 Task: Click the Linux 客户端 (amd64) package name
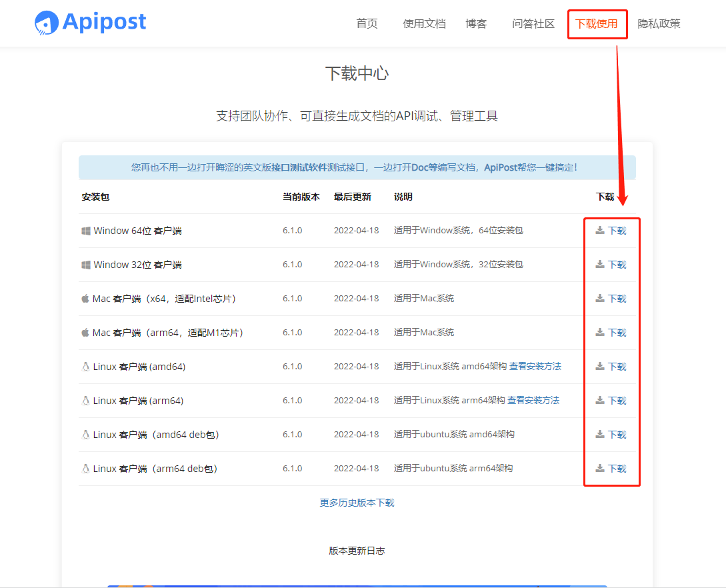139,367
